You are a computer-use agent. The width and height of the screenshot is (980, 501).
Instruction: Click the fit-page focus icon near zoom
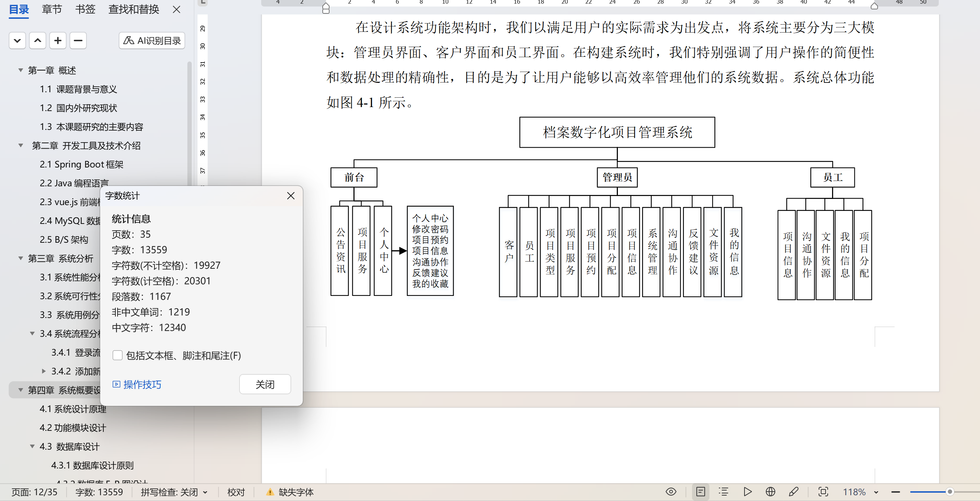coord(823,492)
